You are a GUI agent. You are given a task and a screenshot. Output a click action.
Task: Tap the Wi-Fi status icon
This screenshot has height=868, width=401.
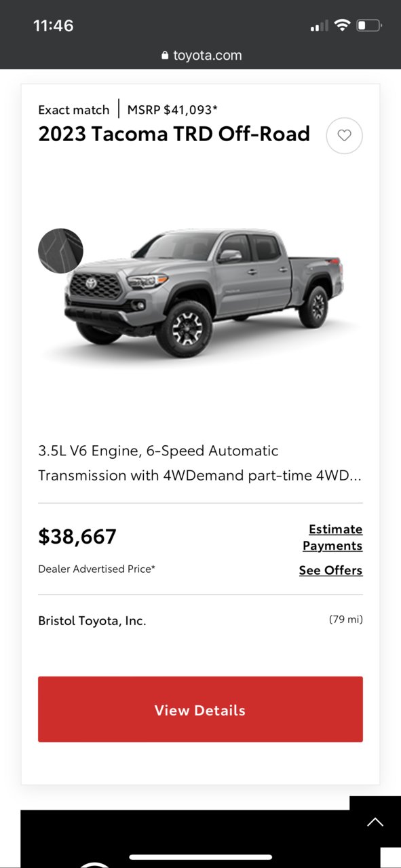(343, 26)
